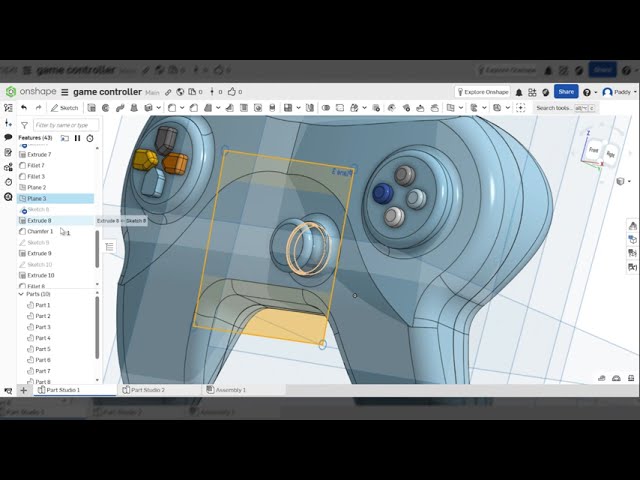
Task: Select the Fillet tool in toolbar
Action: [x=172, y=108]
